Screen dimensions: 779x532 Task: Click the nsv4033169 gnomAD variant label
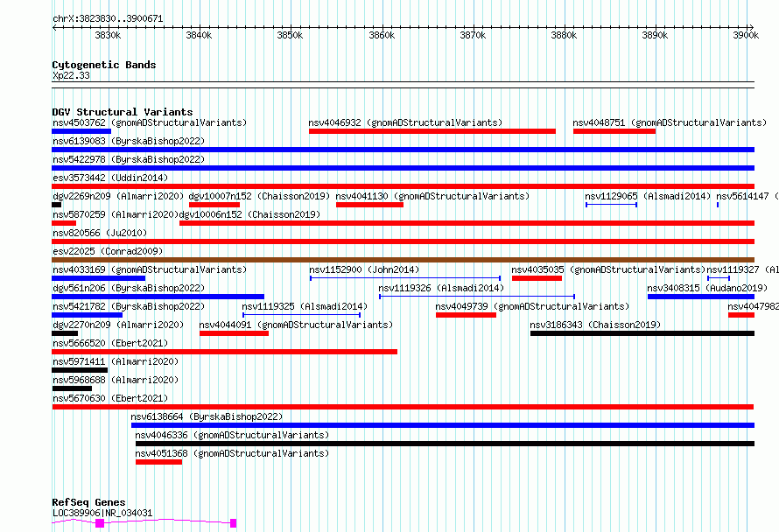[x=150, y=269]
